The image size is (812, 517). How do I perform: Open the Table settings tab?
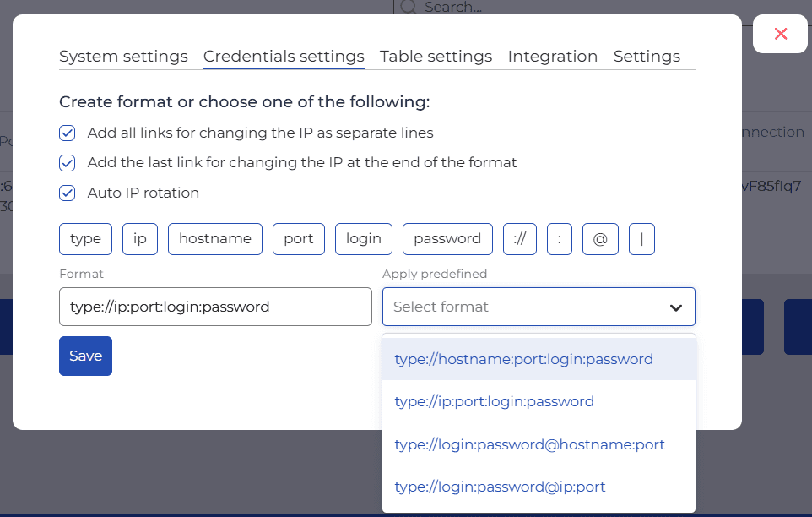[436, 57]
